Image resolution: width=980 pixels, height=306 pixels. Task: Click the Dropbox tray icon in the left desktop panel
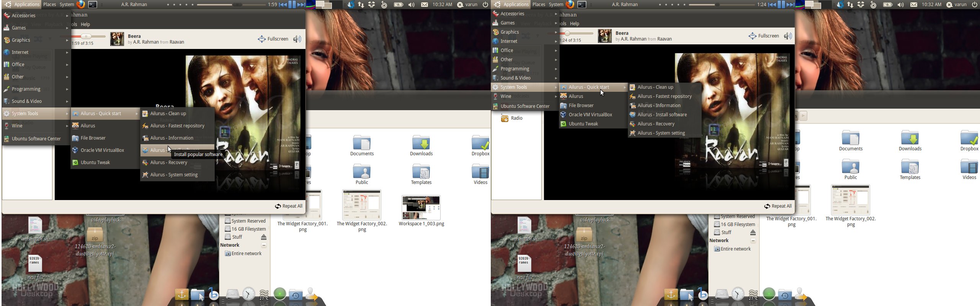[371, 5]
